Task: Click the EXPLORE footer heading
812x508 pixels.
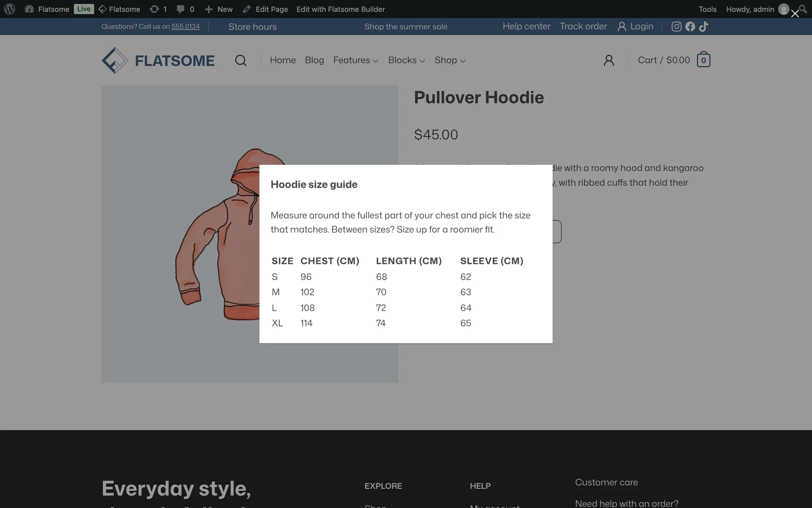Action: [x=383, y=486]
